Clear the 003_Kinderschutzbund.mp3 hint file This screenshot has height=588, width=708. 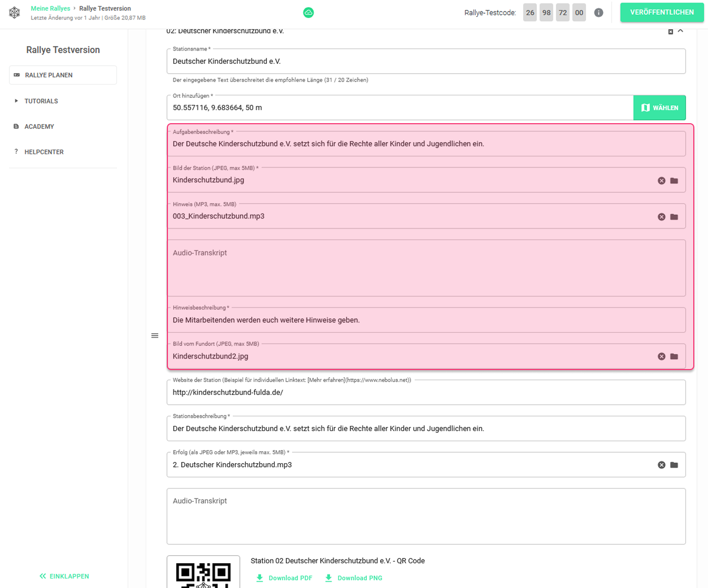662,217
